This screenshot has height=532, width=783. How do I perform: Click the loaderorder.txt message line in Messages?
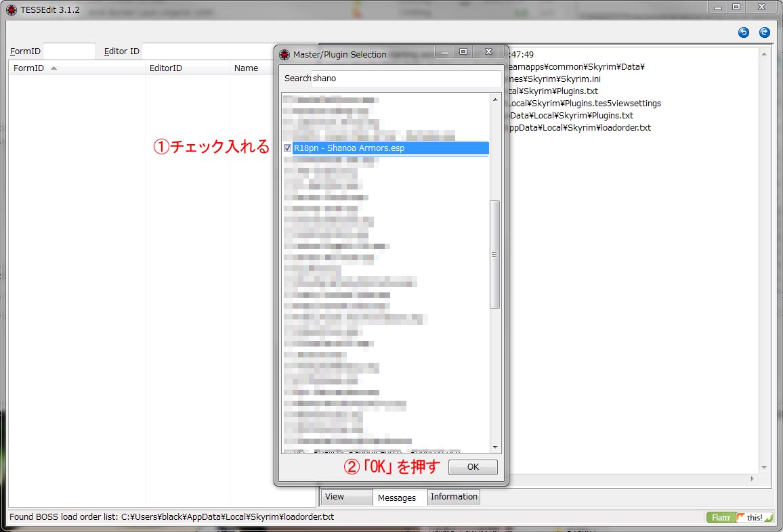point(579,128)
